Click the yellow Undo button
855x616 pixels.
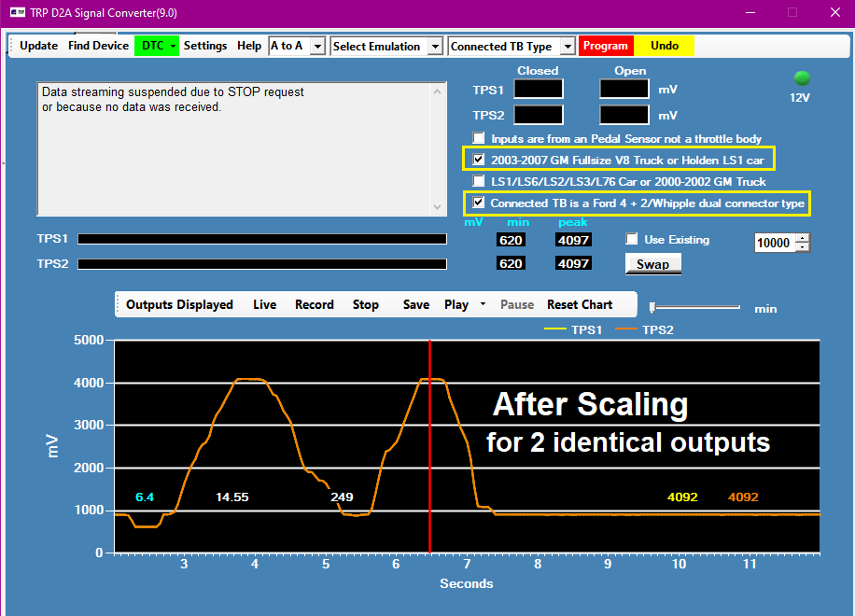pyautogui.click(x=665, y=46)
